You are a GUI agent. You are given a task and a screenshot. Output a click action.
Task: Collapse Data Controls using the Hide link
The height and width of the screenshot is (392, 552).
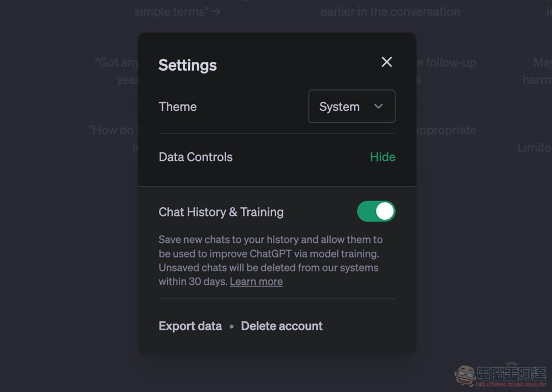(x=383, y=157)
